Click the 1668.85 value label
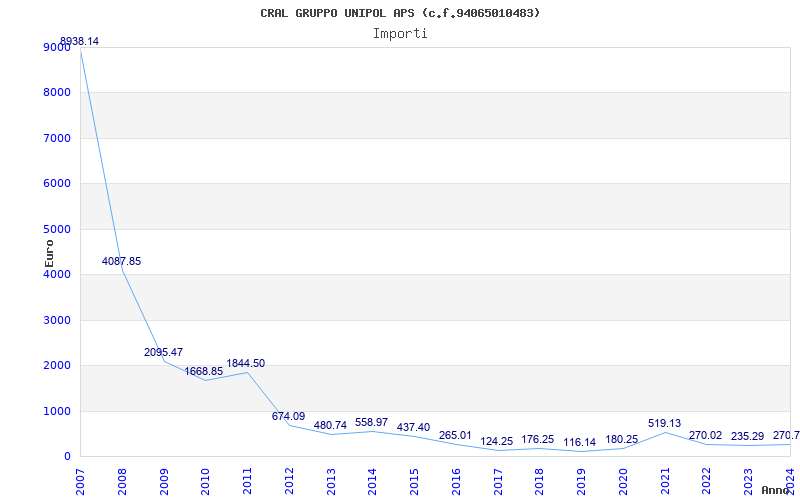800x500 pixels. 204,371
